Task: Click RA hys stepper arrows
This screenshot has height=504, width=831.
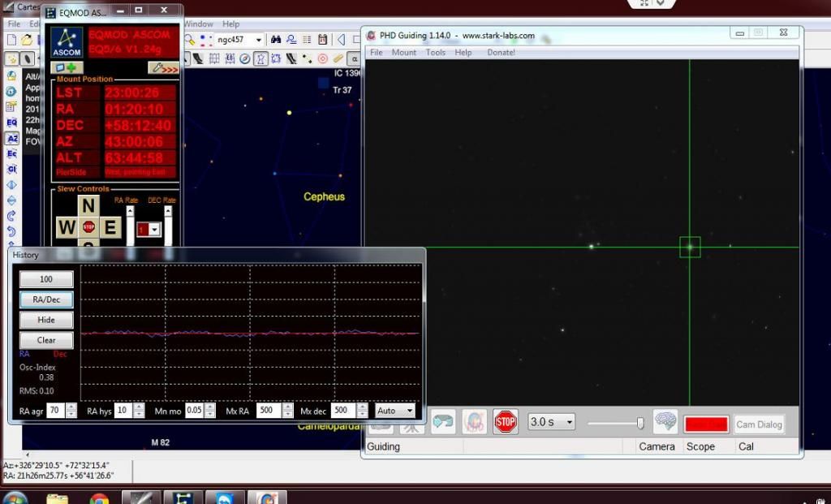Action: [139, 410]
